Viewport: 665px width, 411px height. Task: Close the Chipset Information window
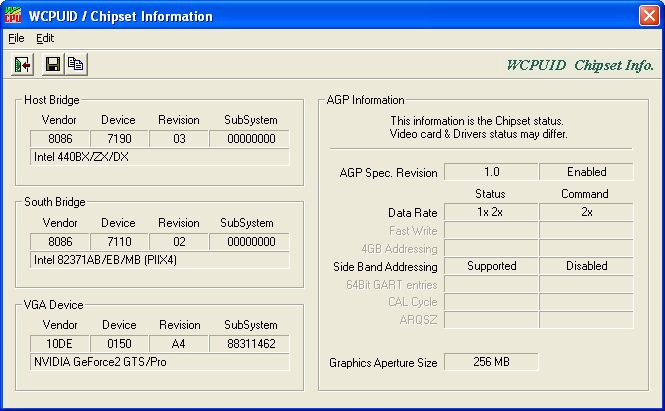649,16
